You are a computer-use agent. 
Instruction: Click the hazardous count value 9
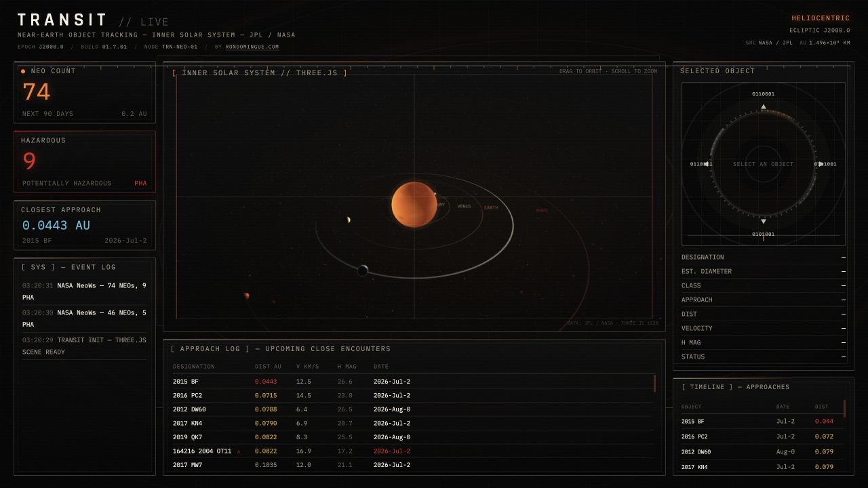tap(29, 161)
